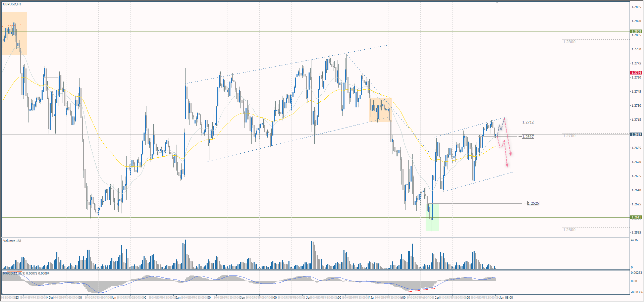This screenshot has width=644, height=302.
Task: Click the 1.2655 price axis value
Action: click(x=636, y=176)
